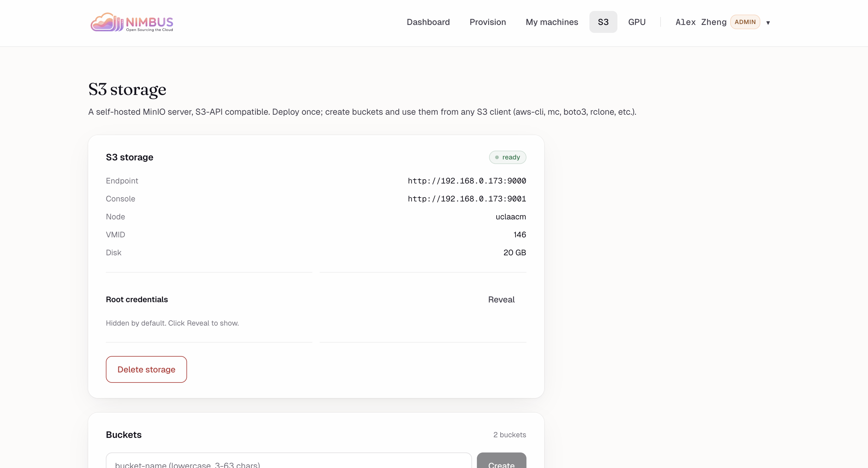Open the Dashboard nav item
The image size is (868, 468).
tap(428, 22)
